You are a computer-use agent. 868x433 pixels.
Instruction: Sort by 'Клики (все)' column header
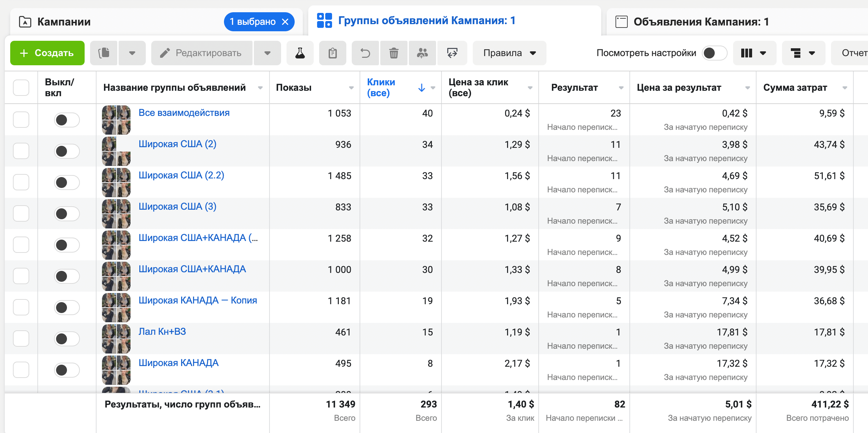pos(381,87)
